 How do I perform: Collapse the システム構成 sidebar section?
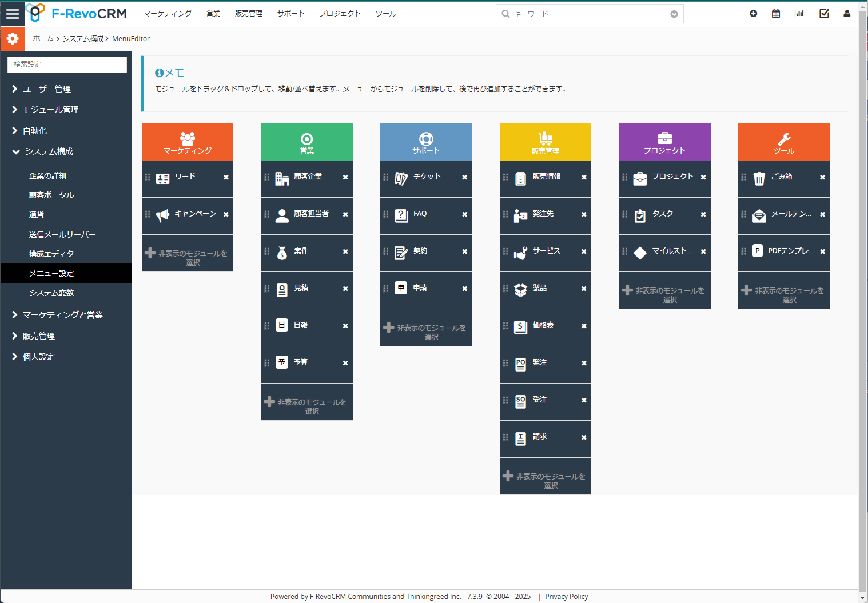(x=48, y=151)
